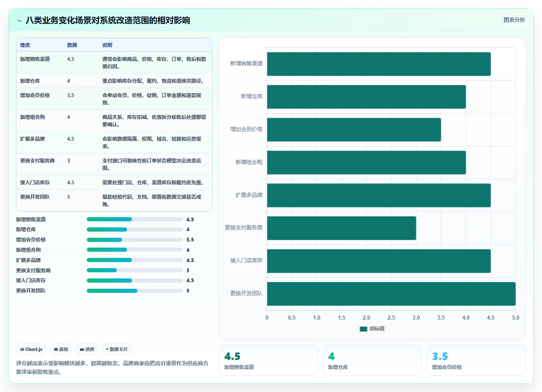
Task: Click the 增加会员价格 progress bar
Action: tap(134, 239)
